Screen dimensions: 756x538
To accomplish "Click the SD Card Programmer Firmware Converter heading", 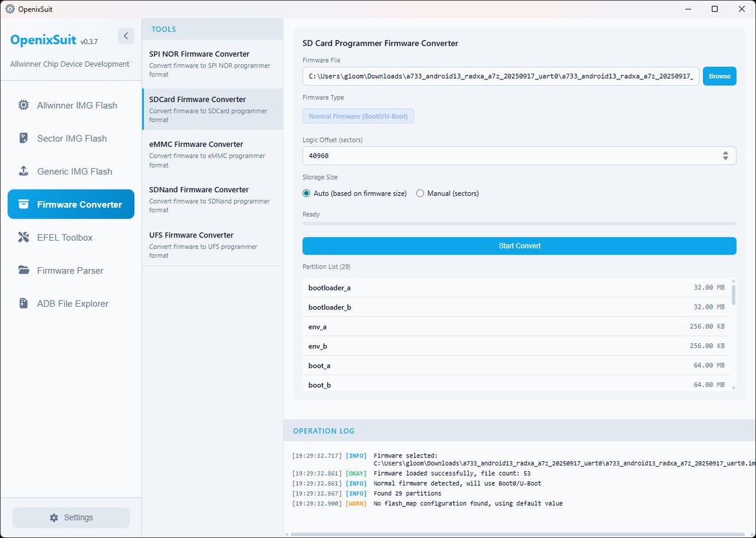I will click(x=381, y=43).
